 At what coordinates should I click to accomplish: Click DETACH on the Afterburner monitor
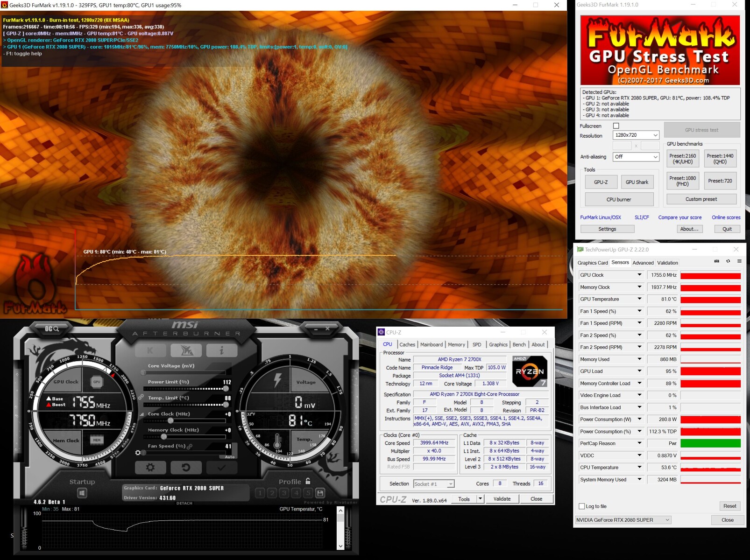184,503
